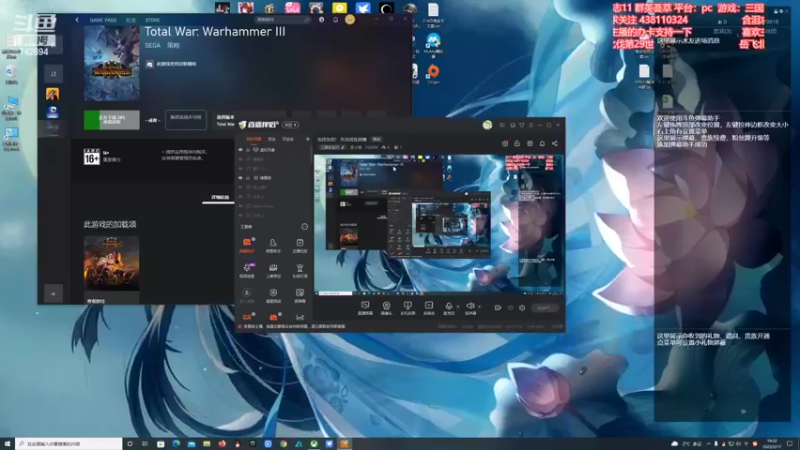Add a new scene with the plus icon
Viewport: 800px width, 450px height.
307,139
